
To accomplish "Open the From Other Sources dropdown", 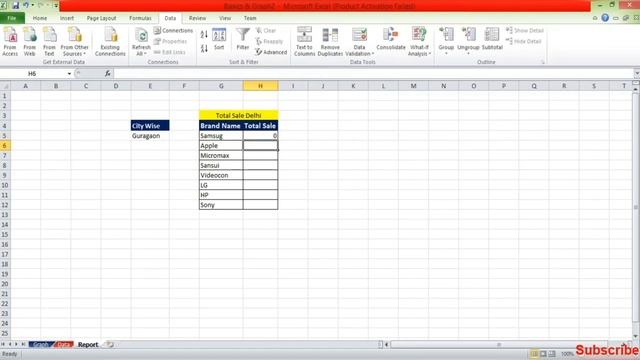I will pyautogui.click(x=74, y=41).
